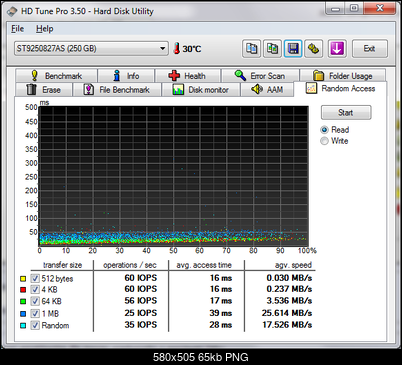Click the thermometer temperature icon
The width and height of the screenshot is (402, 365).
pyautogui.click(x=177, y=49)
